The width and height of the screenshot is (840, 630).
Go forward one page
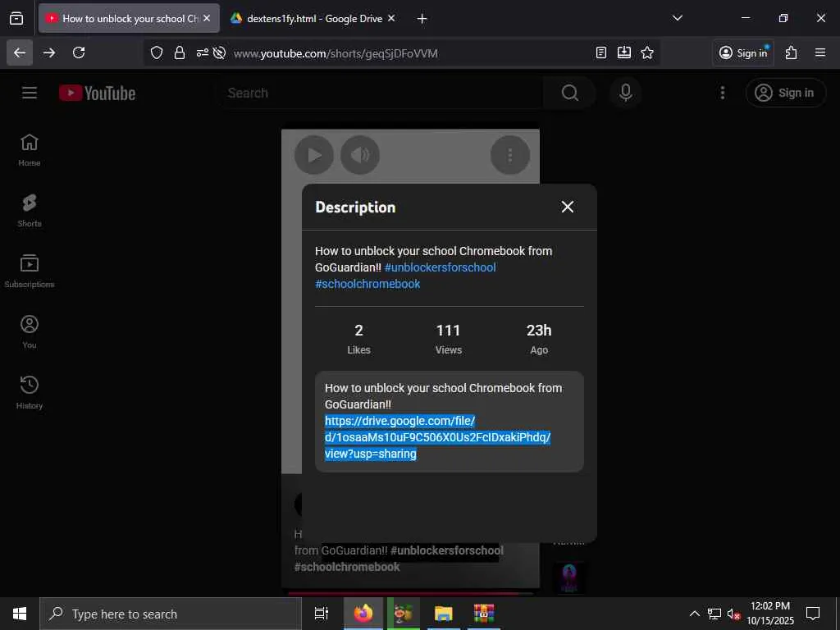[49, 52]
